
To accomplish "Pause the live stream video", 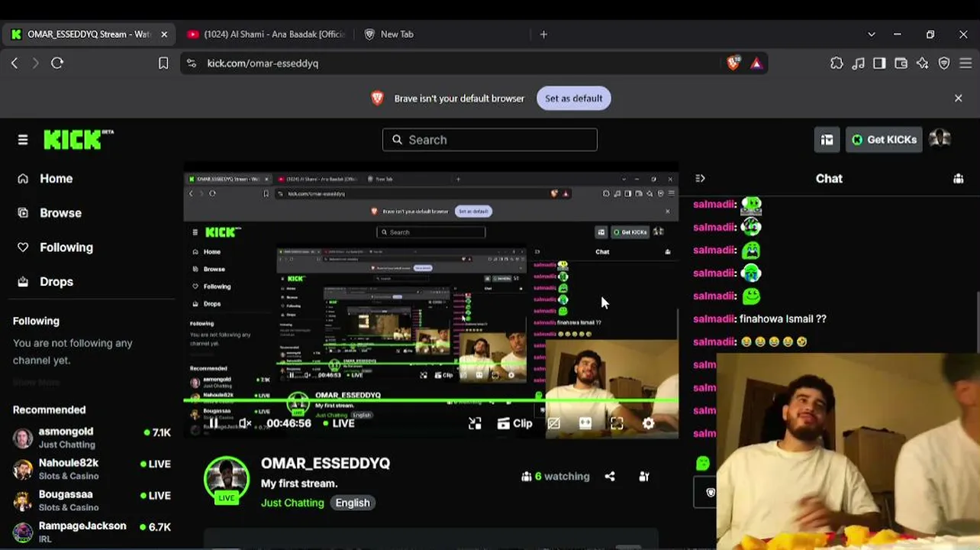I will pos(213,423).
